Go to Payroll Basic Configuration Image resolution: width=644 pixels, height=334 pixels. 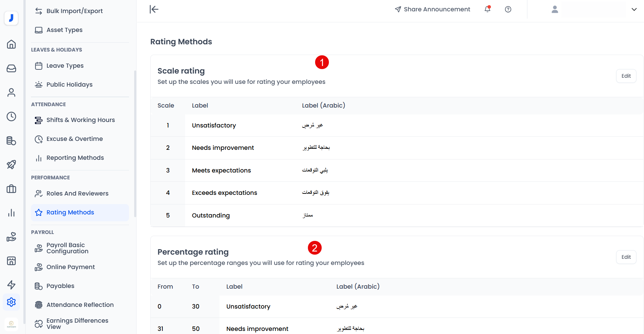tap(67, 248)
